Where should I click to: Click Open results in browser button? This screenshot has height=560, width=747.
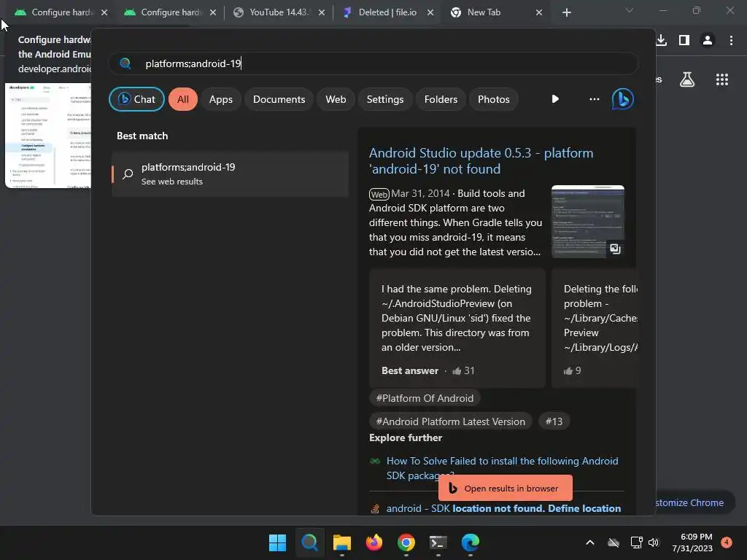click(506, 488)
